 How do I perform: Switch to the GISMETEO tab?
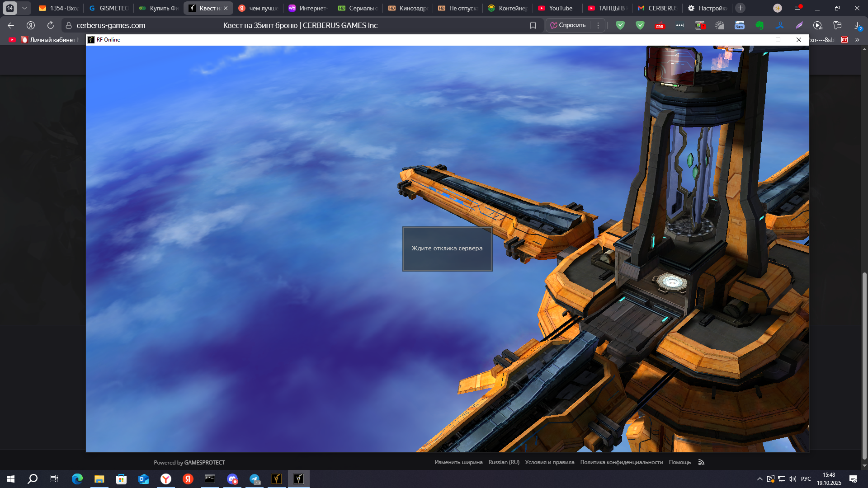[x=109, y=8]
